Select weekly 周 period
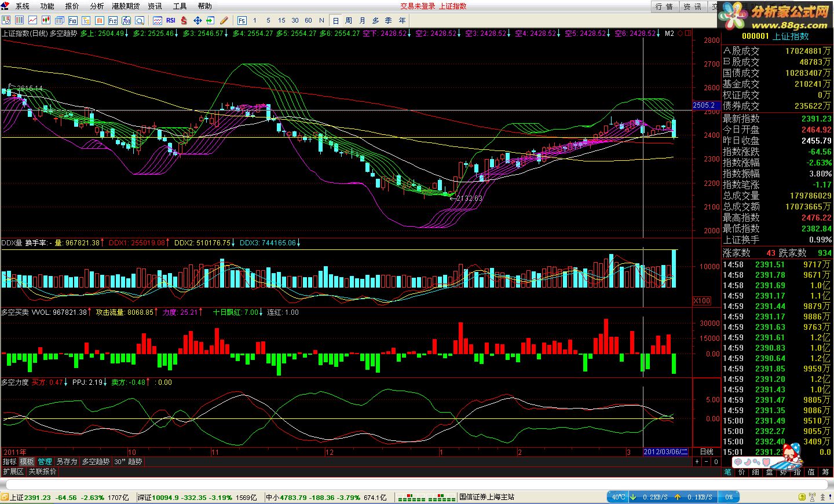834x504 pixels. [349, 20]
